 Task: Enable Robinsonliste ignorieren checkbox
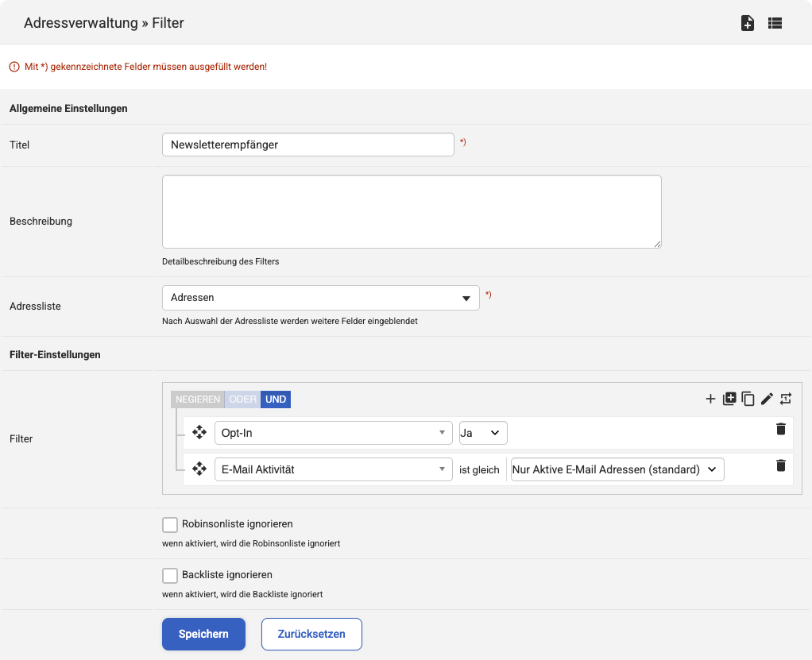170,524
